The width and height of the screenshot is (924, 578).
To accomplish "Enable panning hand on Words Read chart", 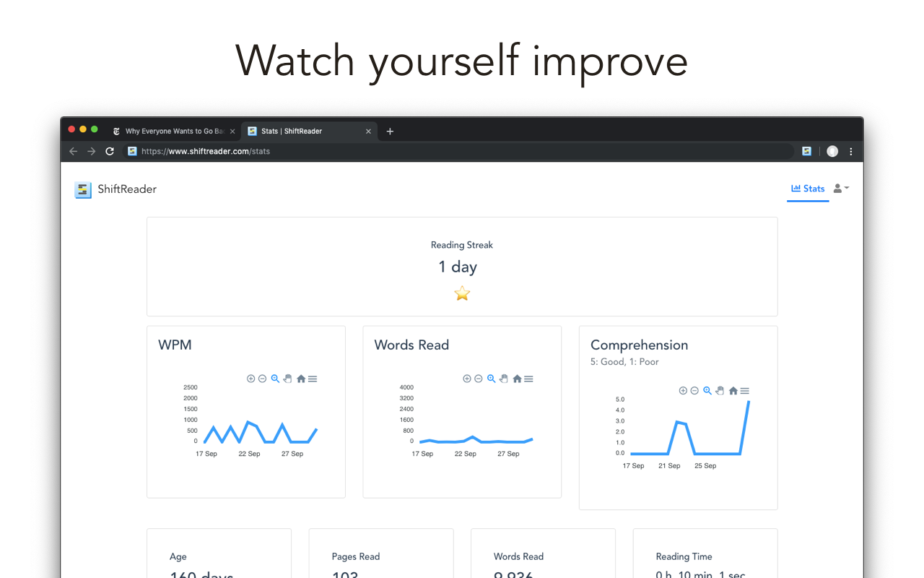I will 504,379.
